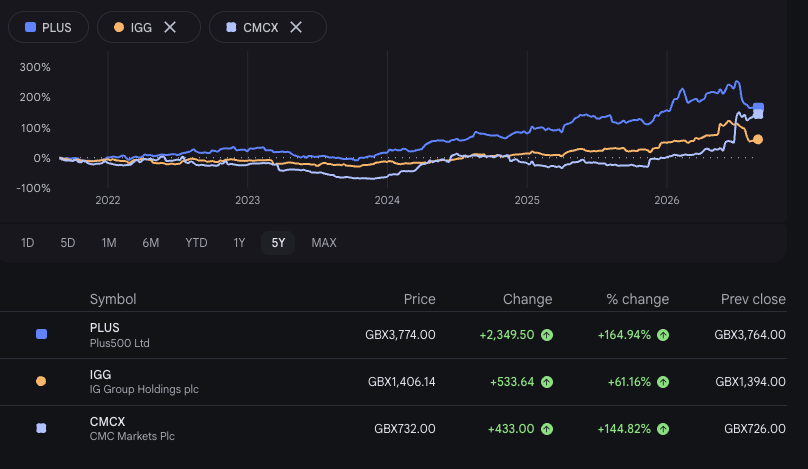
Task: Click the % change column header
Action: [x=637, y=299]
